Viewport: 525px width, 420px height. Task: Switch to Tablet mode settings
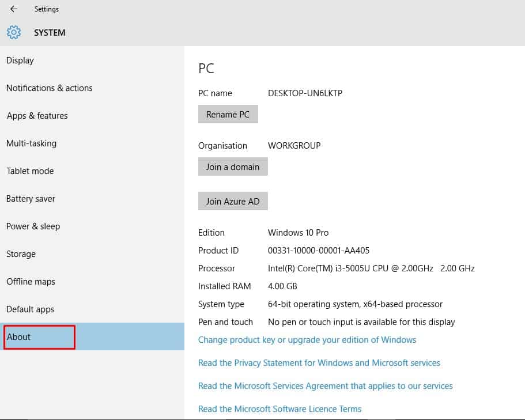[x=30, y=171]
